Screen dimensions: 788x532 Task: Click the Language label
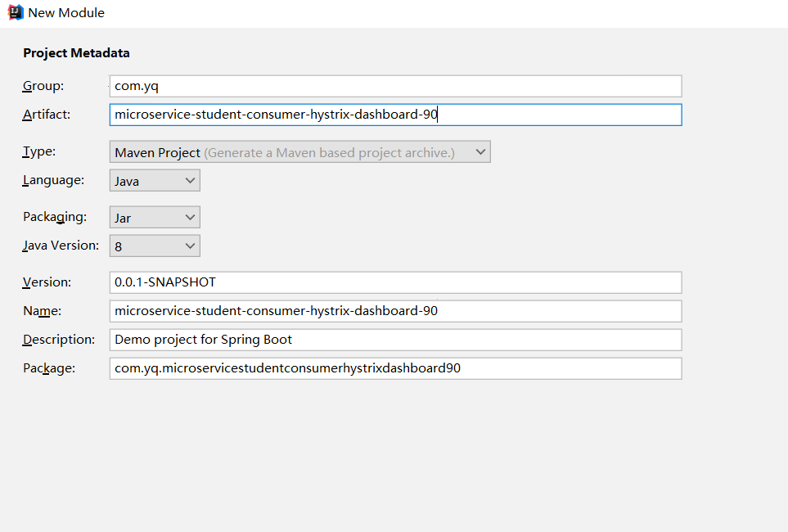point(54,181)
